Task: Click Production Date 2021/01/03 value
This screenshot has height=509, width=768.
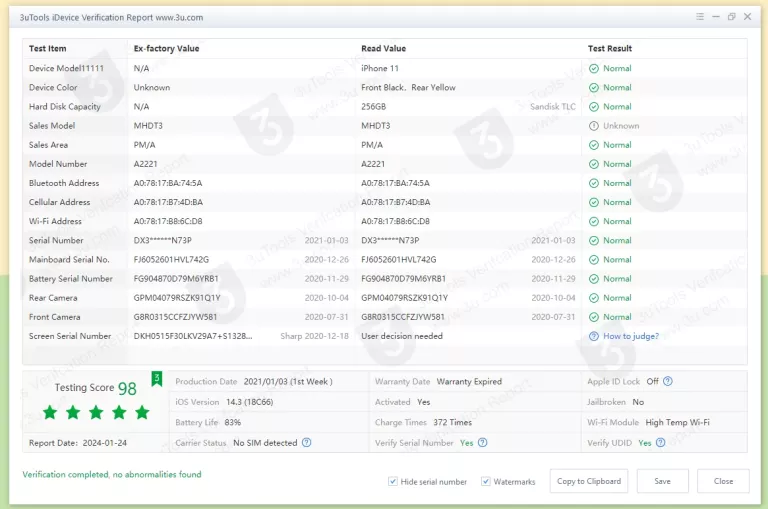Action: coord(288,382)
